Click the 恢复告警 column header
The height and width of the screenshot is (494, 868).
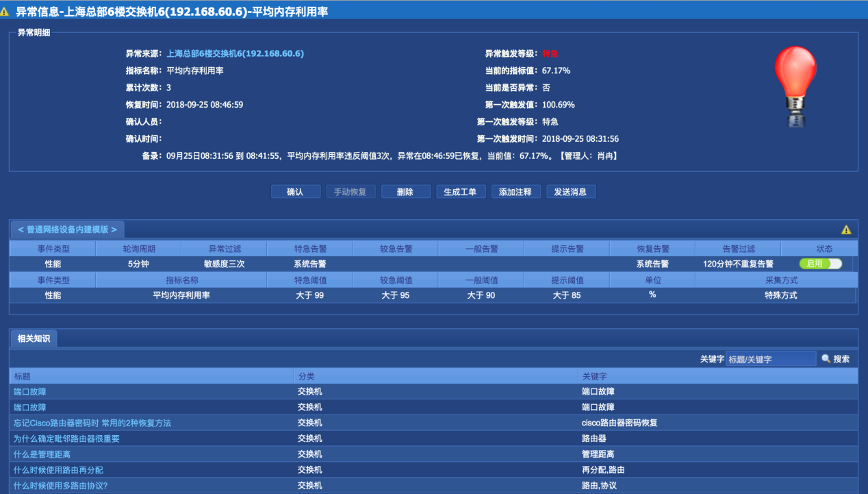pos(652,249)
